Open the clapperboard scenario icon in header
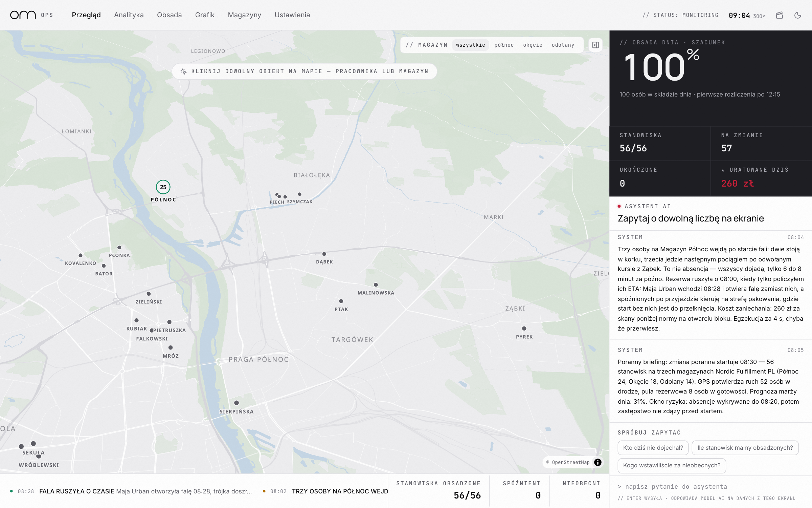Screen dimensions: 812x508 (x=780, y=15)
